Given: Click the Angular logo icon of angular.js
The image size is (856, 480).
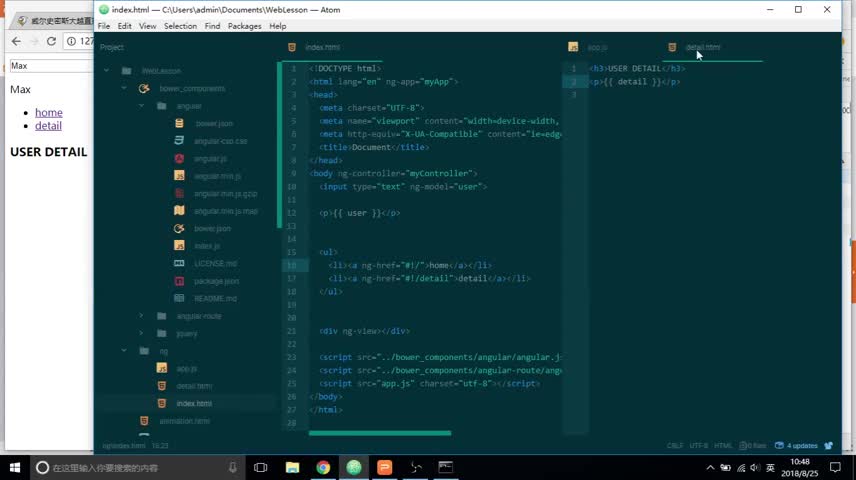Looking at the screenshot, I should point(179,158).
